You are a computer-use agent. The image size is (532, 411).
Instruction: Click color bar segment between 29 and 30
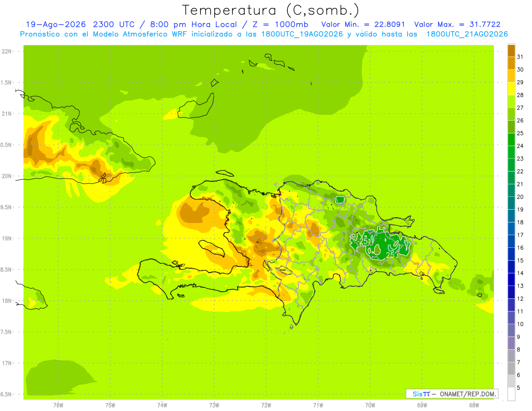[x=511, y=76]
